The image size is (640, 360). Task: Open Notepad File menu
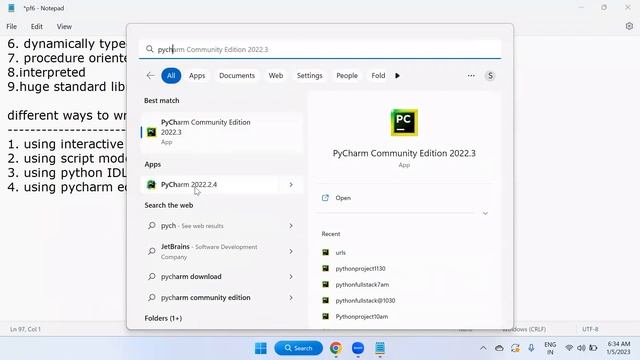point(11,27)
